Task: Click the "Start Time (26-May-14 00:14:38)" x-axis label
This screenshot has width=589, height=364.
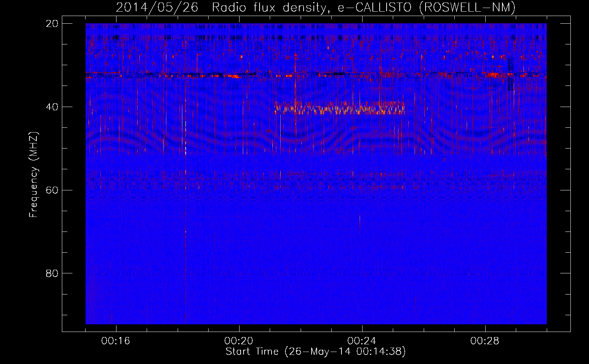Action: click(x=316, y=352)
